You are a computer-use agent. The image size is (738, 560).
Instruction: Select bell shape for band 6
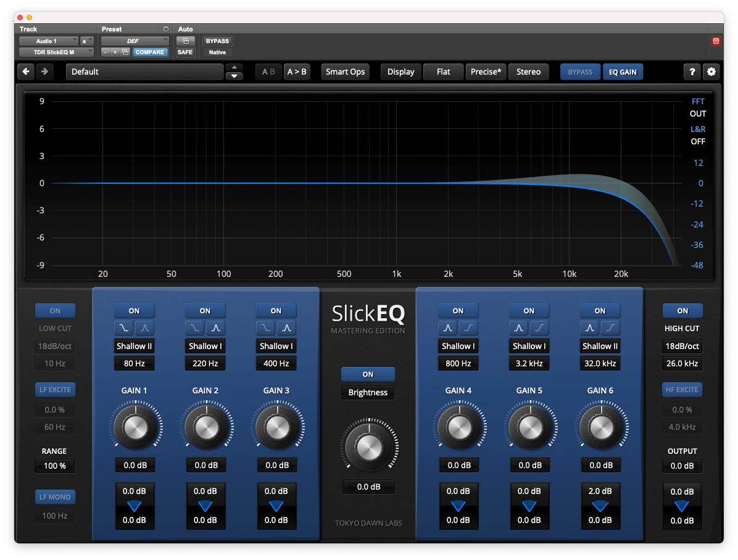(589, 328)
